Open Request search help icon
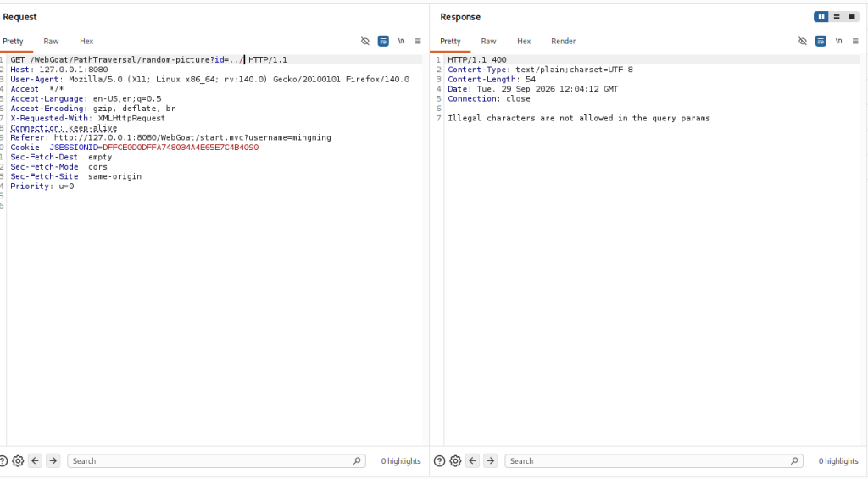The width and height of the screenshot is (868, 479). coord(3,460)
